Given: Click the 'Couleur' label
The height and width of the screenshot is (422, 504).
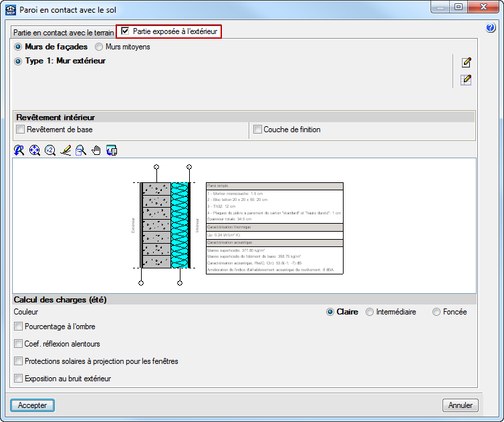Looking at the screenshot, I should pos(25,312).
